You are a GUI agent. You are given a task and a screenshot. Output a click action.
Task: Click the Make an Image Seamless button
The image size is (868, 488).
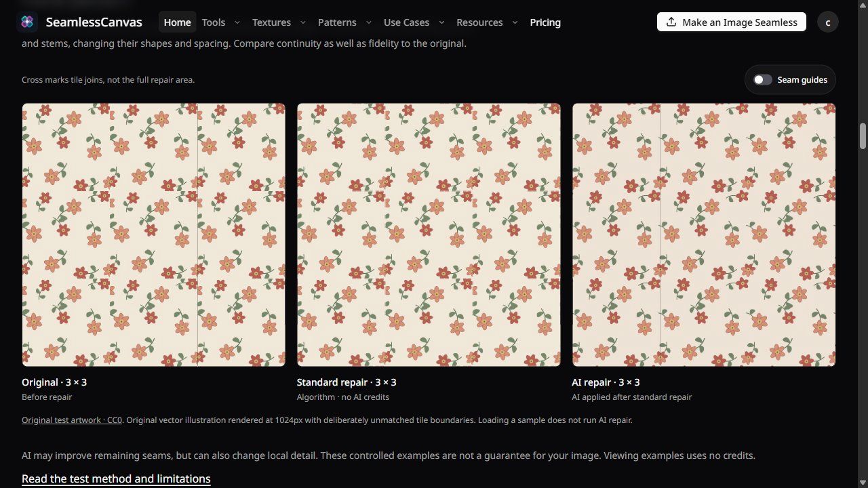tap(732, 22)
